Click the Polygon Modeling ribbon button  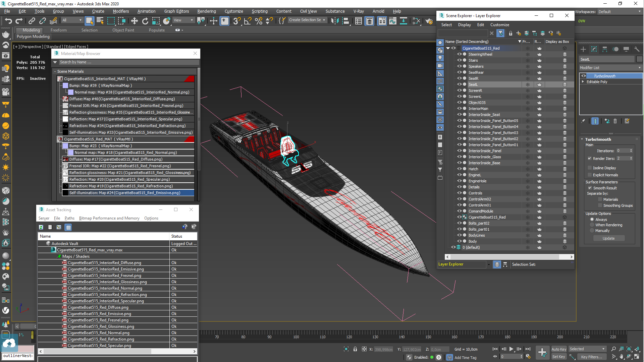(33, 37)
